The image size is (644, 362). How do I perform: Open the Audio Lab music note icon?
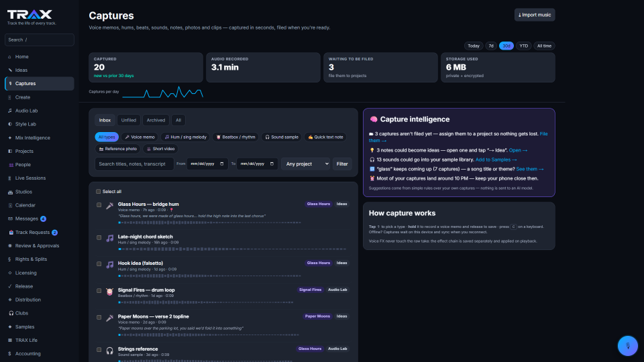click(x=10, y=111)
